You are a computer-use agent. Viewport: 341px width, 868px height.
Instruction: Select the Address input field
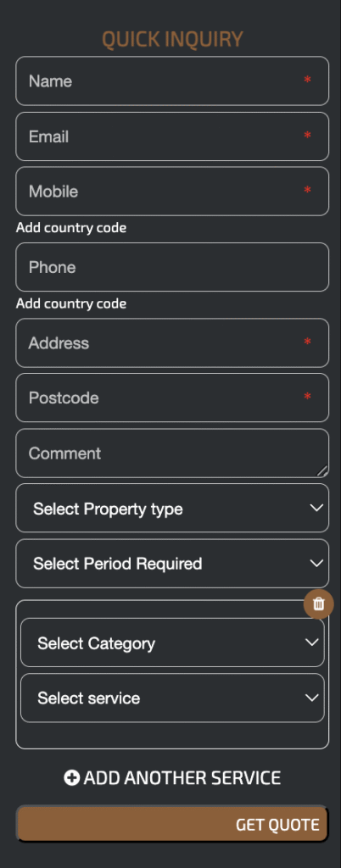[x=172, y=342]
